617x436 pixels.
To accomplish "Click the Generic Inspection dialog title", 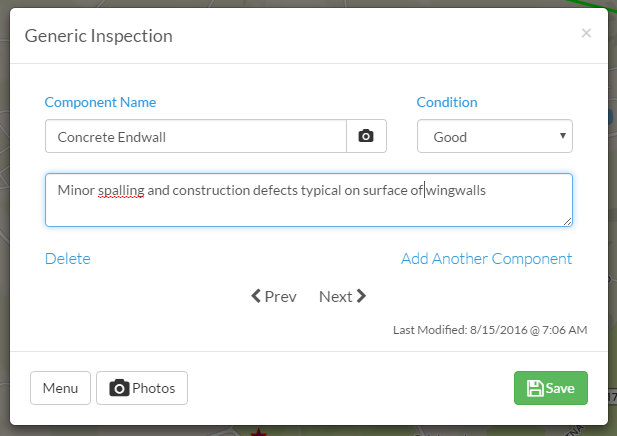I will coord(99,36).
